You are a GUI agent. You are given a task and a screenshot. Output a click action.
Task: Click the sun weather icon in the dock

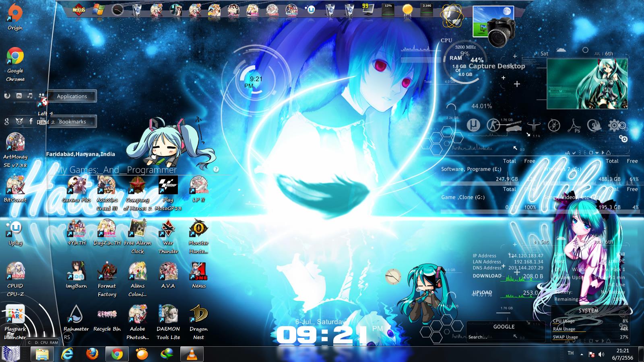pyautogui.click(x=407, y=10)
